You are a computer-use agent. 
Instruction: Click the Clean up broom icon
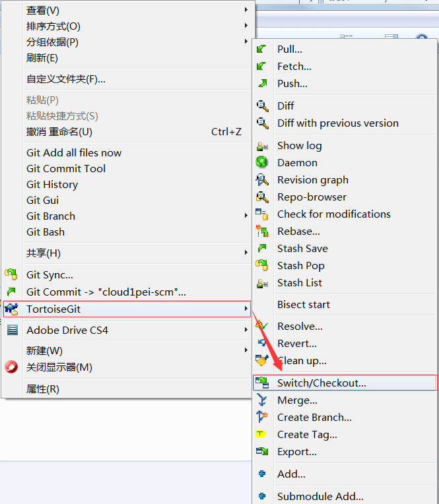point(261,360)
